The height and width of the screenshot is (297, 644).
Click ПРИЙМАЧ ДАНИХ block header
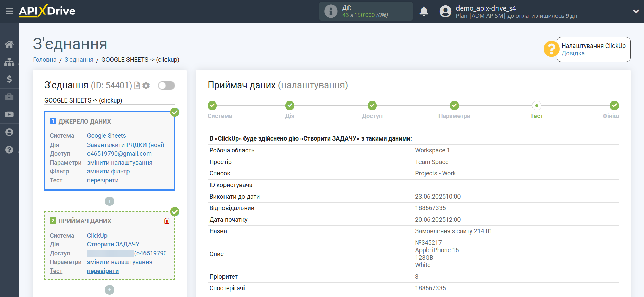coord(85,221)
